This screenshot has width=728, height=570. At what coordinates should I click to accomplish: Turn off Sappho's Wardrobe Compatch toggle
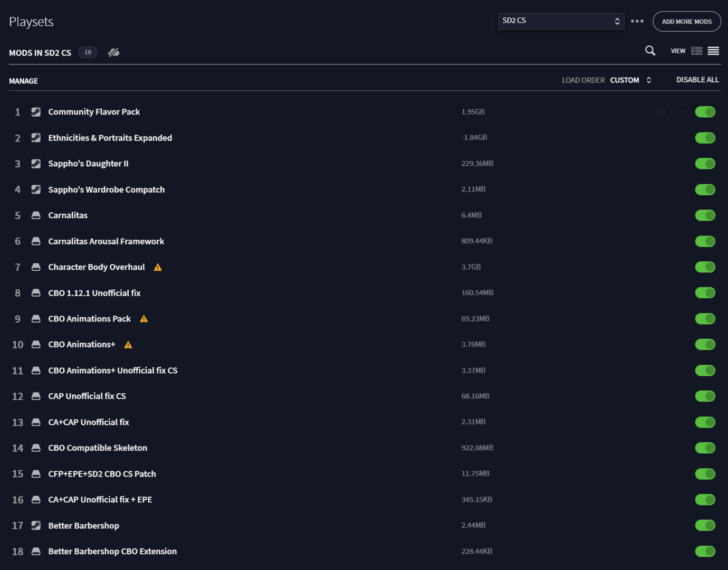[705, 189]
